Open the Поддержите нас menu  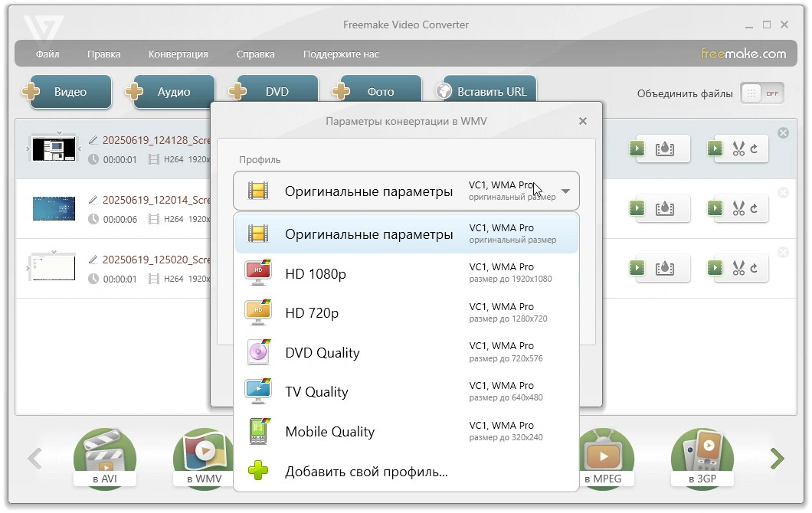(x=341, y=54)
